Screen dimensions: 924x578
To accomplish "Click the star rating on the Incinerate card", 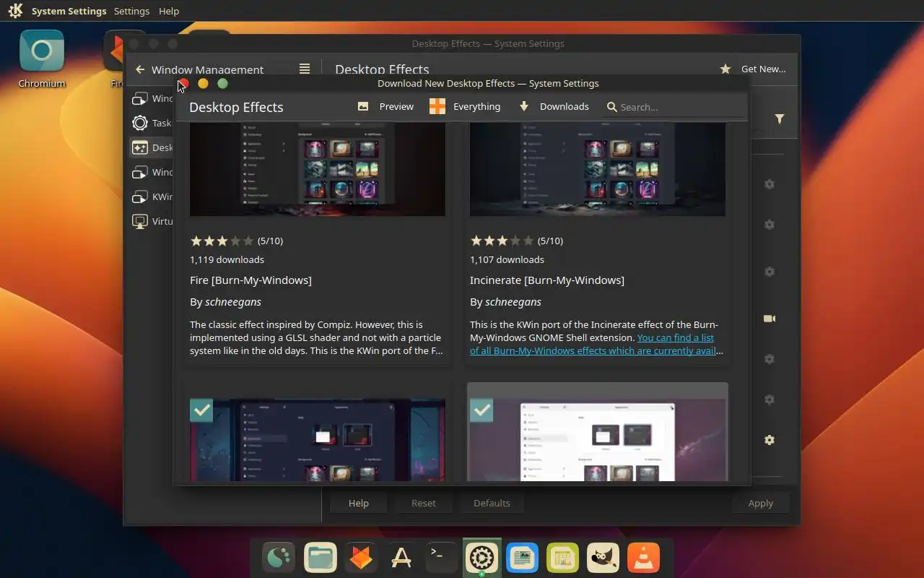I will (502, 241).
